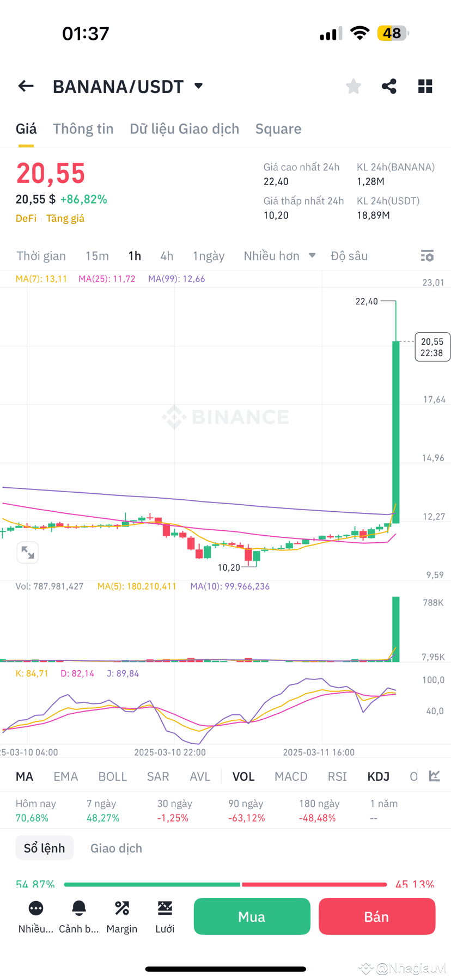The width and height of the screenshot is (451, 980).
Task: Tap the MA(7): 13,11 label
Action: click(x=41, y=279)
